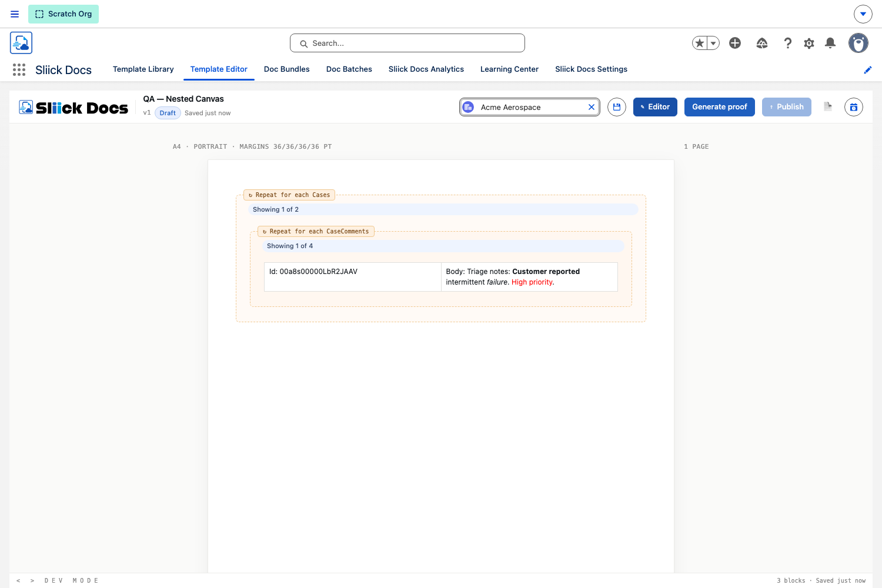
Task: Click the Showing 1 of 4 bar
Action: click(443, 246)
